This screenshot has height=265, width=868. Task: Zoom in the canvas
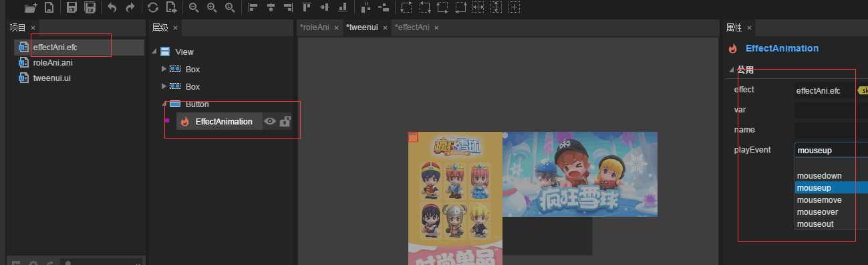tap(212, 8)
